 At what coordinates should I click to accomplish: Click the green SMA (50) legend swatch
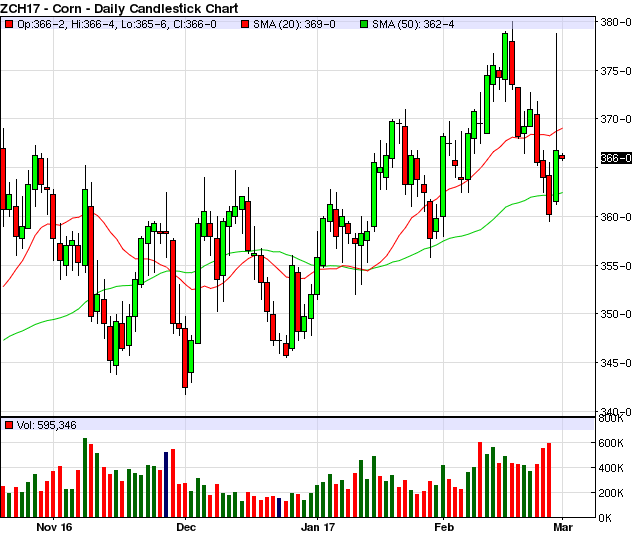click(364, 24)
